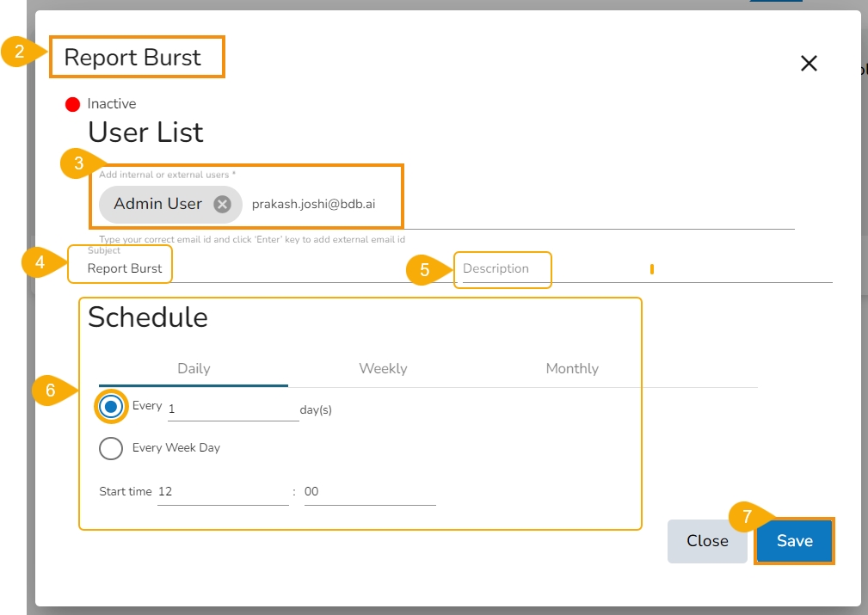Open the Weekly schedule tab
This screenshot has width=868, height=615.
click(383, 369)
